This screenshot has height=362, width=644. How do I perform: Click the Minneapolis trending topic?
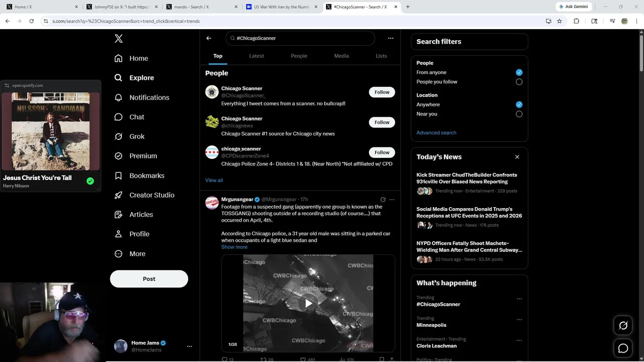(431, 325)
